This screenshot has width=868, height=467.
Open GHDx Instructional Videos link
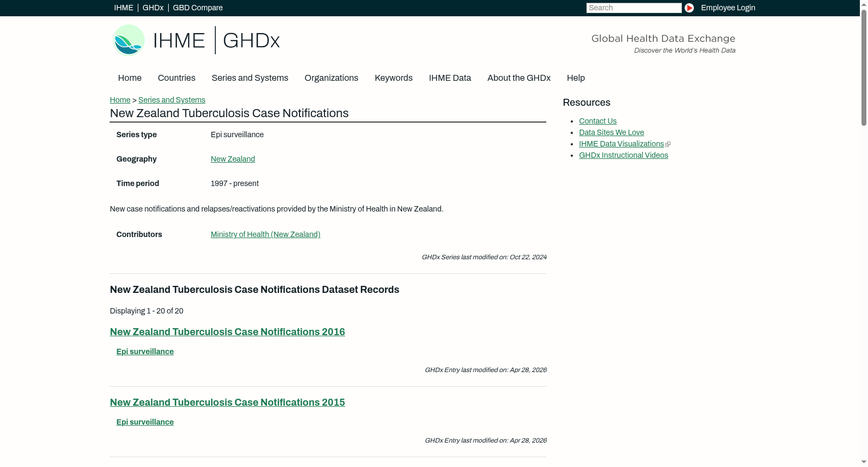coord(623,155)
